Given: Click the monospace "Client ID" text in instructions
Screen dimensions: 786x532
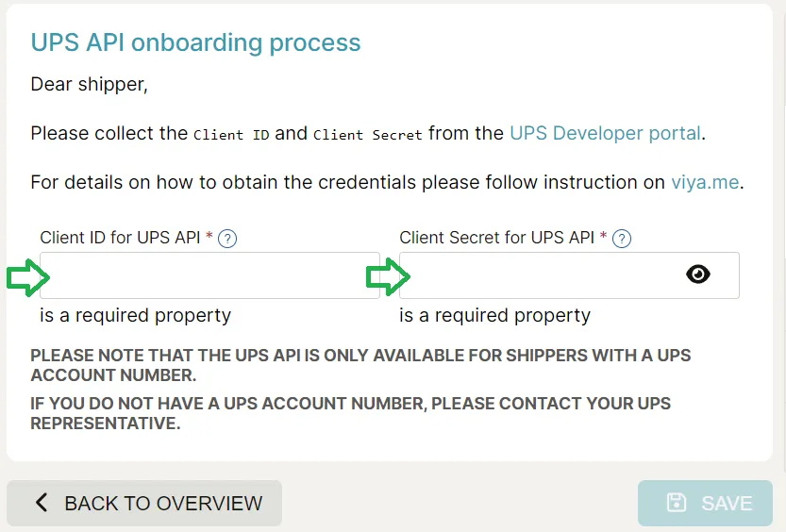Looking at the screenshot, I should pos(231,135).
